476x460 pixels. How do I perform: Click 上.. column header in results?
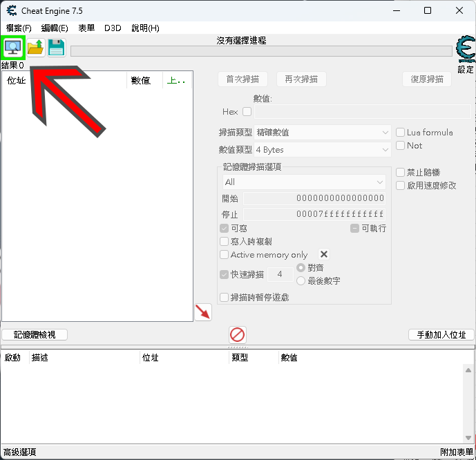coord(178,80)
